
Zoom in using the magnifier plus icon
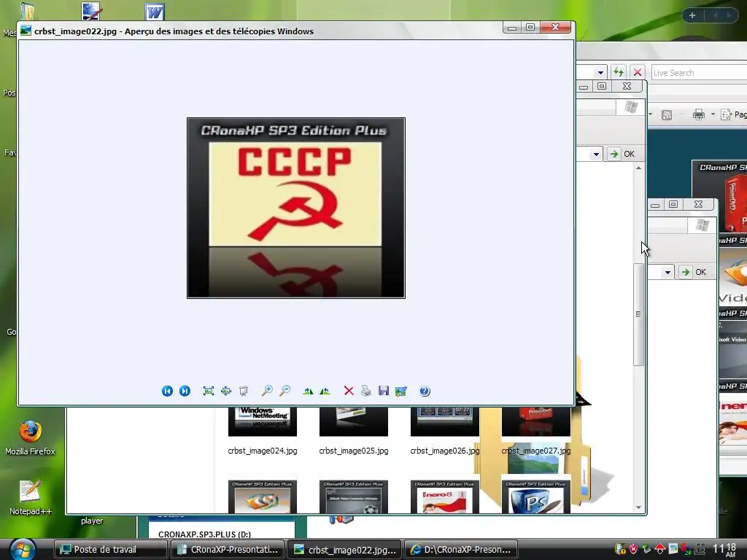click(x=267, y=391)
